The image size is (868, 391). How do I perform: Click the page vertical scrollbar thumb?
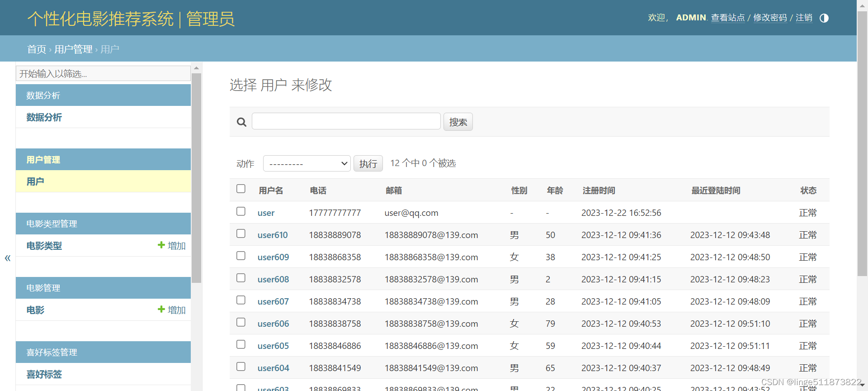tap(862, 143)
